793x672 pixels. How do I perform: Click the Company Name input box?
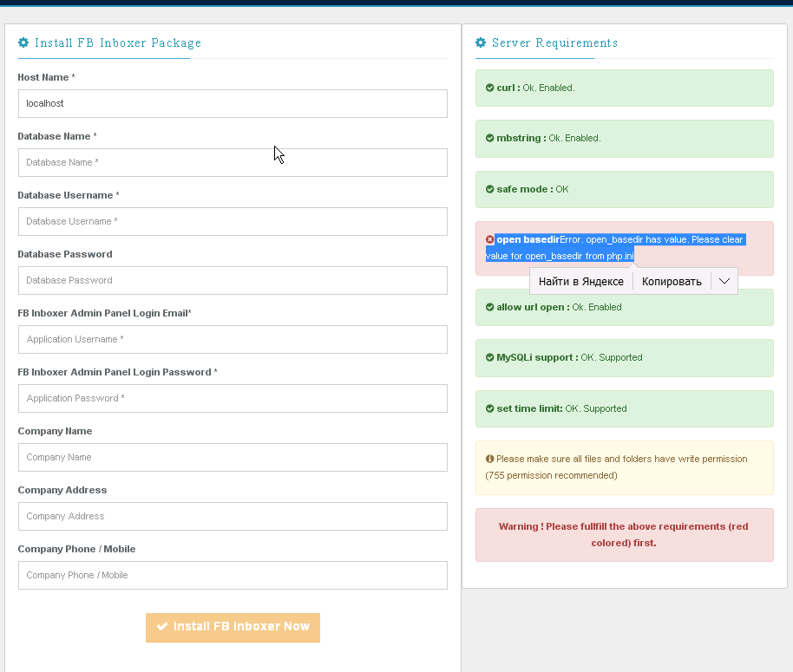pyautogui.click(x=233, y=457)
